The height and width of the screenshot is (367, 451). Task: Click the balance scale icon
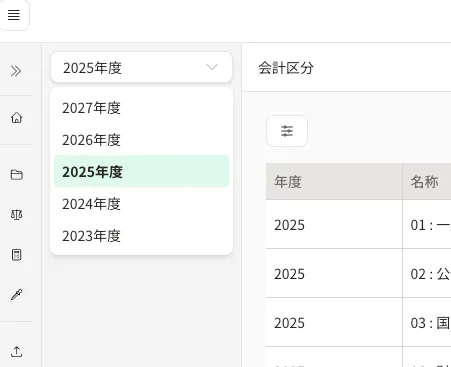point(17,215)
